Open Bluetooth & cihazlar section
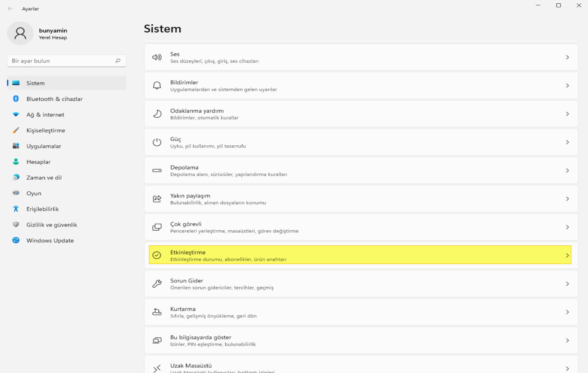The height and width of the screenshot is (373, 588). point(67,99)
